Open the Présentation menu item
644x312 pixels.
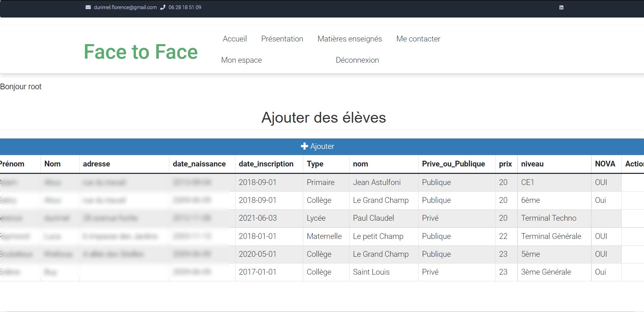point(282,39)
